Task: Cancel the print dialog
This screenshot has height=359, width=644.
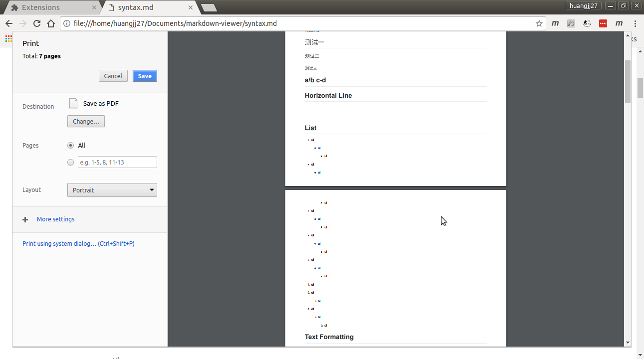Action: pos(113,76)
